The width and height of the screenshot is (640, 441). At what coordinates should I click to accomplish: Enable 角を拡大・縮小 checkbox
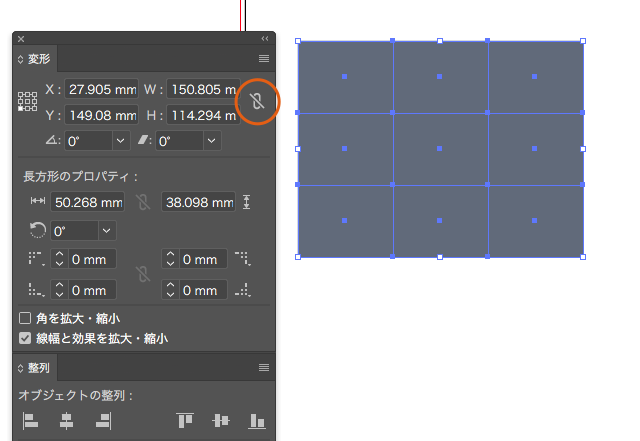(x=25, y=318)
